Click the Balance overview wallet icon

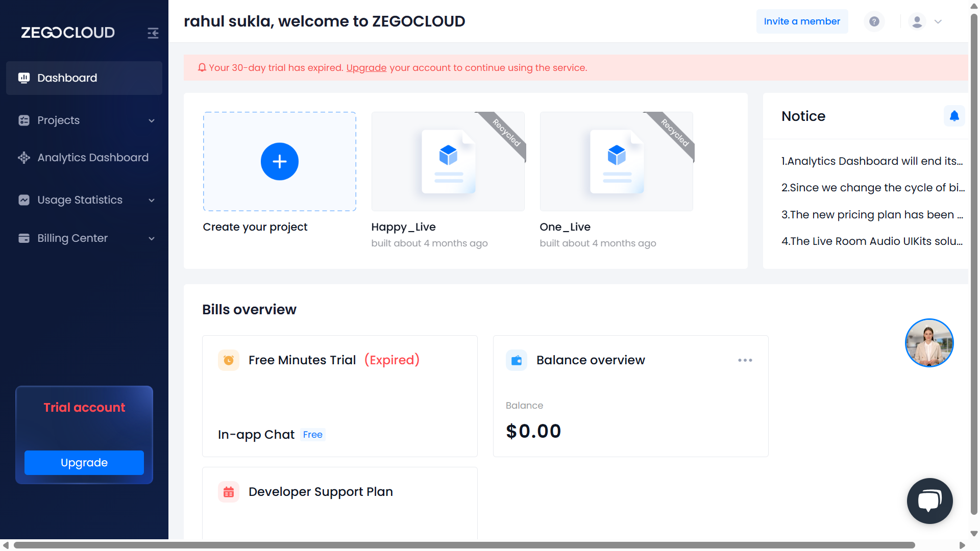click(517, 360)
